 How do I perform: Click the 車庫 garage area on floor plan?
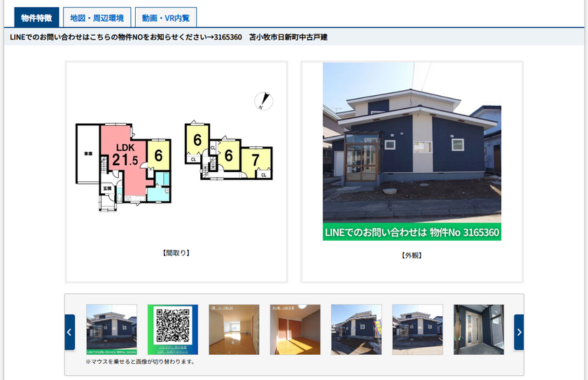87,153
